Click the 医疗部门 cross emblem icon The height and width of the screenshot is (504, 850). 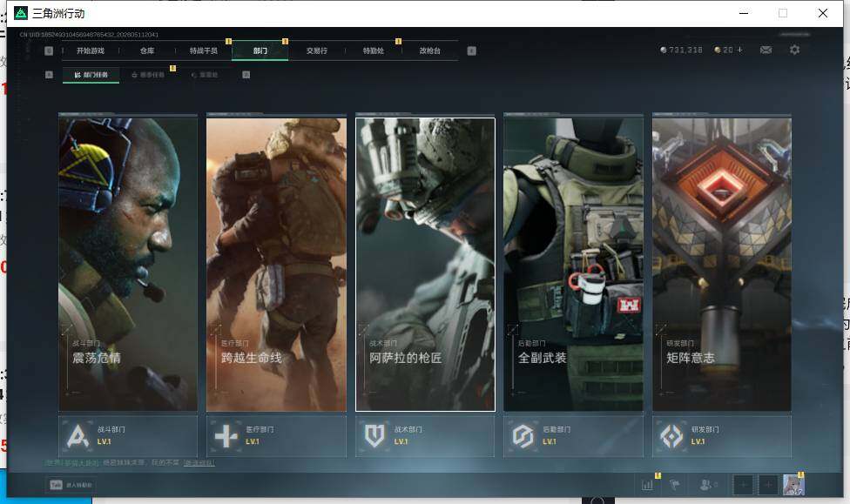[226, 436]
